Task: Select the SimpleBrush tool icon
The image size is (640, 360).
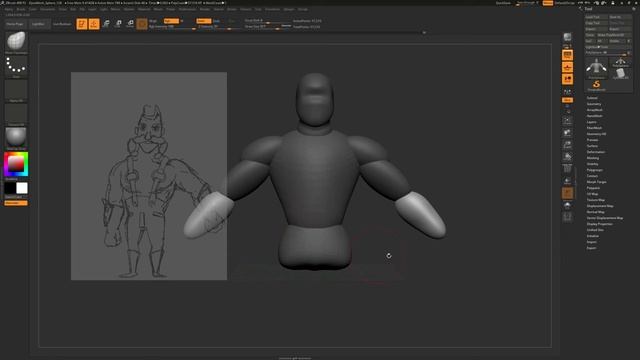Action: (x=596, y=85)
